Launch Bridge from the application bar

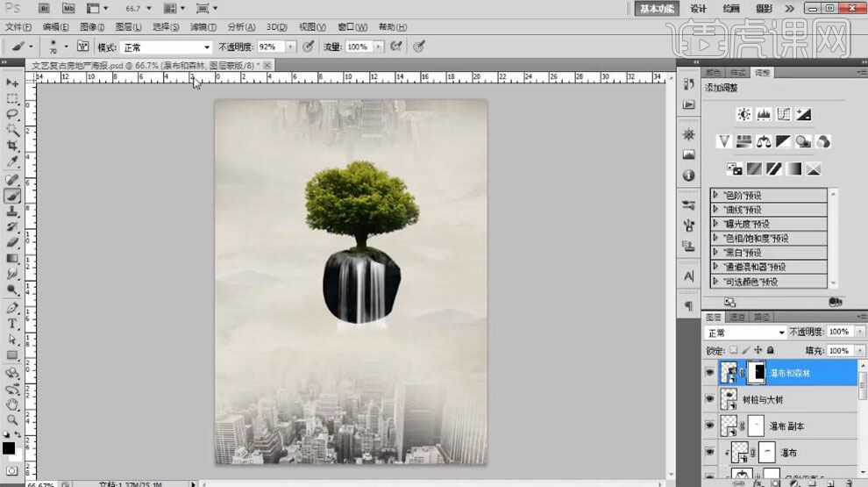point(44,8)
